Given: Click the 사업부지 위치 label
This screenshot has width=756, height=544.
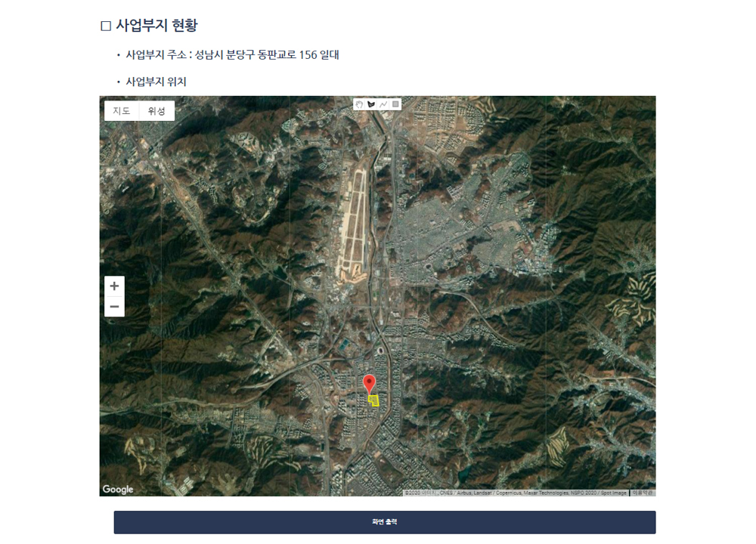Looking at the screenshot, I should tap(156, 82).
